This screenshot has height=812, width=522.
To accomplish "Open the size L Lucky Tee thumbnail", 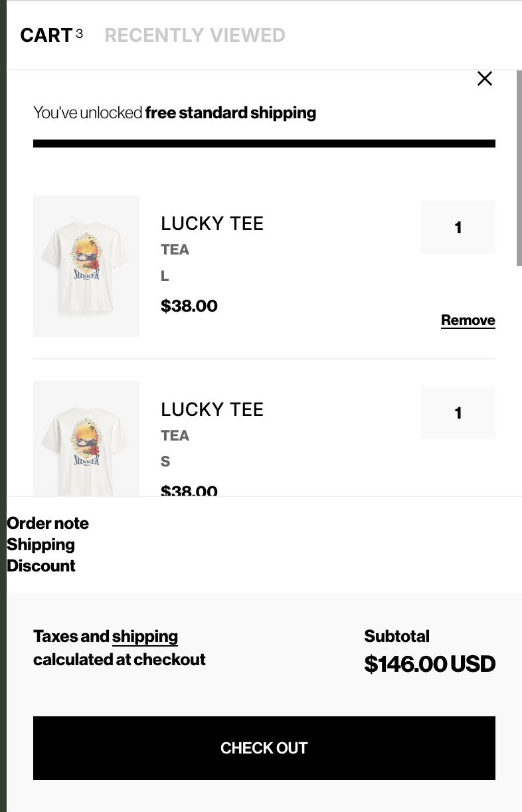I will [86, 266].
